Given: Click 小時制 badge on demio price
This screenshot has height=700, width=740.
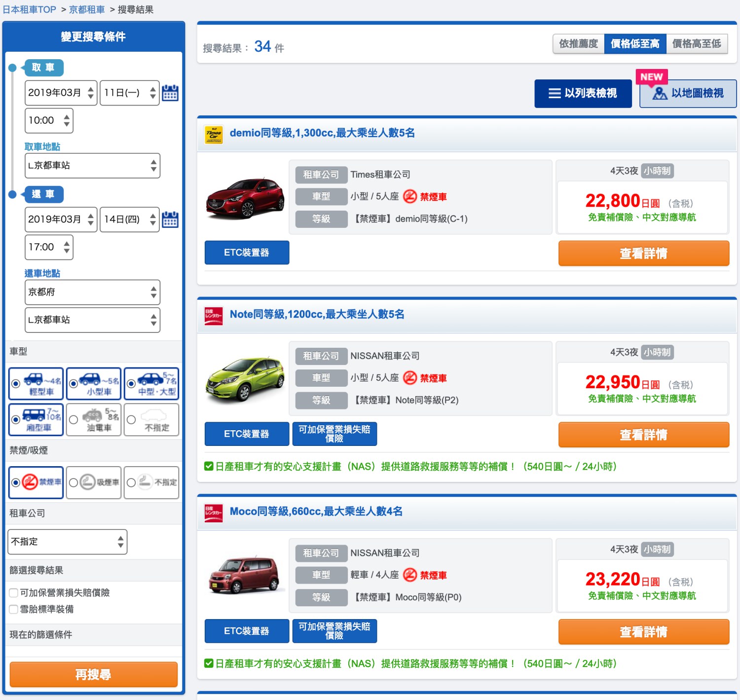Looking at the screenshot, I should click(658, 171).
